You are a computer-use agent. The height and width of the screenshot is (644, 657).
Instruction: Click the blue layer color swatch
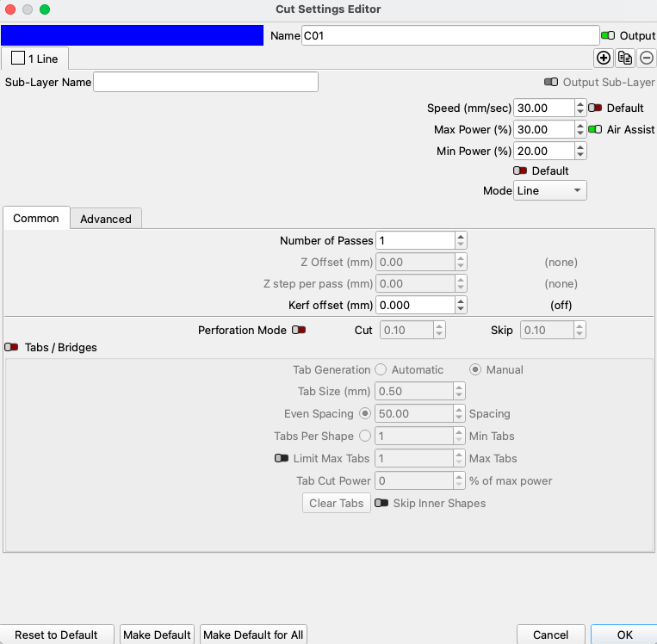pos(132,35)
